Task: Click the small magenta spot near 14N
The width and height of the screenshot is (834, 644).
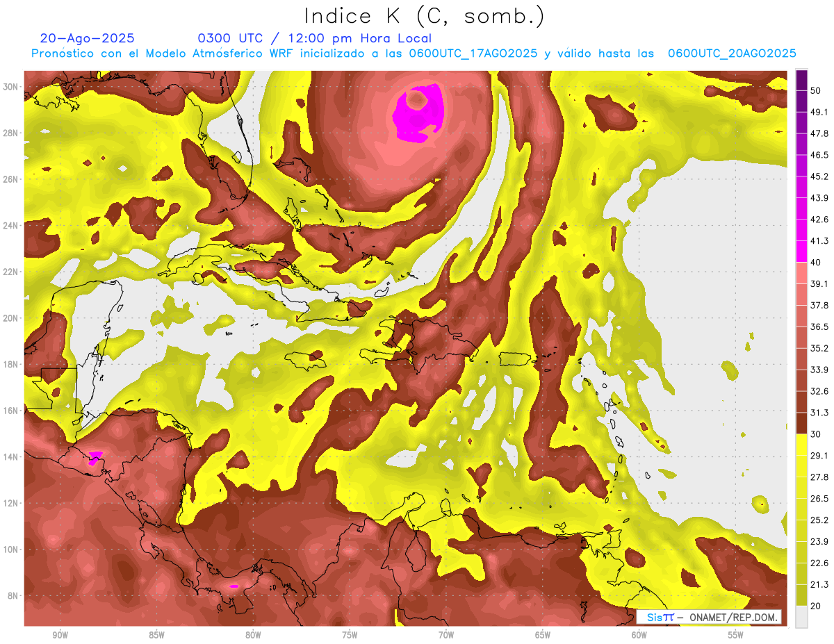Action: 95,458
